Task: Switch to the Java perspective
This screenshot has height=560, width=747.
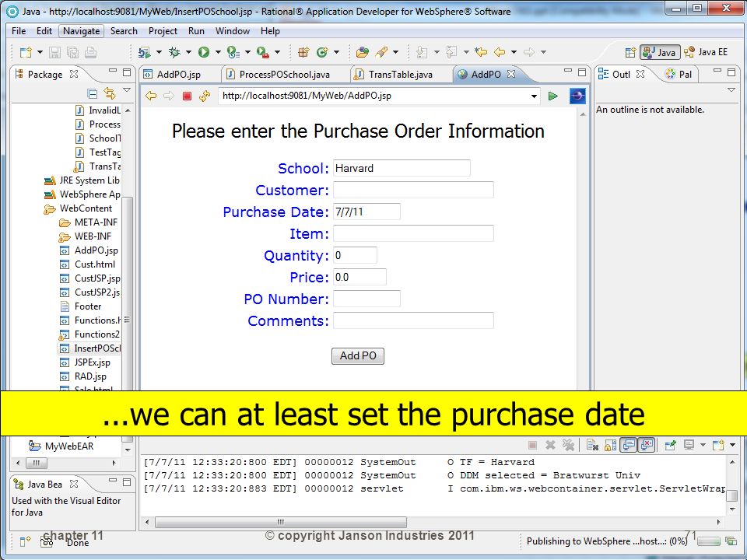Action: click(660, 52)
